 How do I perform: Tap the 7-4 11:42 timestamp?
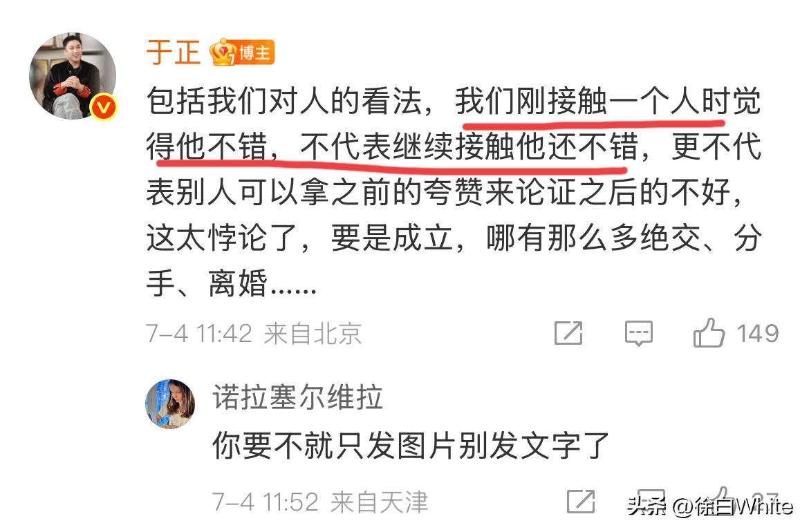198,334
